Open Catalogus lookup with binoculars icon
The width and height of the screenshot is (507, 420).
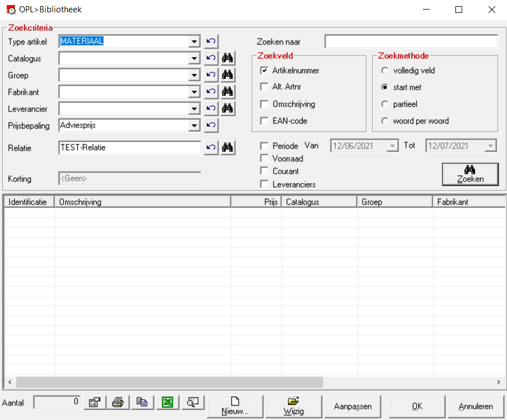click(x=227, y=58)
